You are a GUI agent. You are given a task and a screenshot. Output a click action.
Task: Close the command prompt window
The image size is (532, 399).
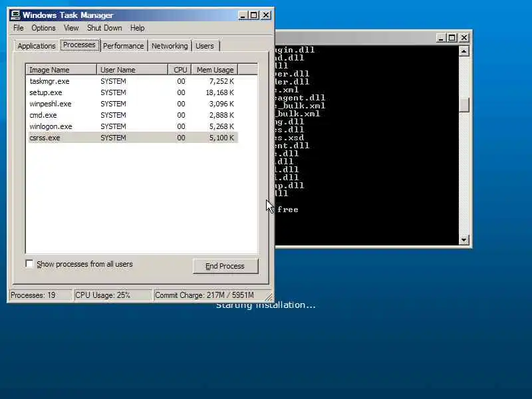[x=464, y=38]
